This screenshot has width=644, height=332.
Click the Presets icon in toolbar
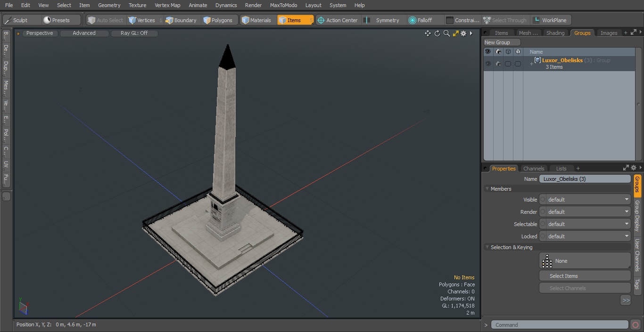[47, 20]
